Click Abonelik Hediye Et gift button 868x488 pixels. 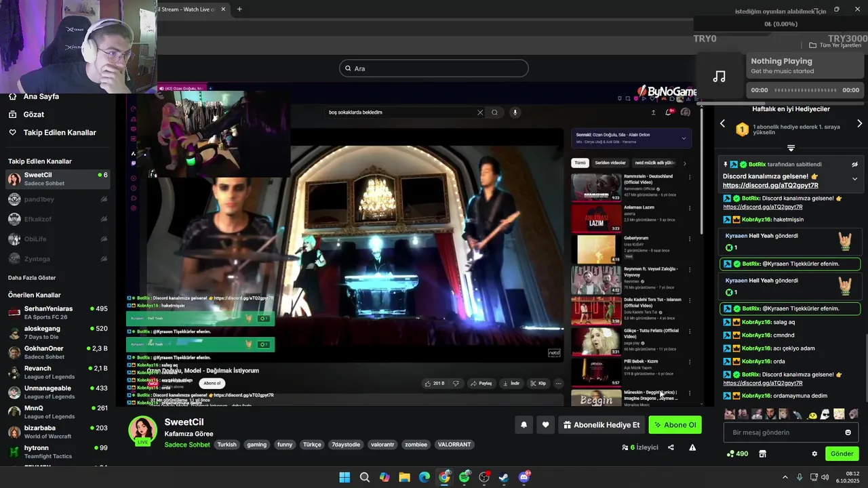(x=601, y=425)
